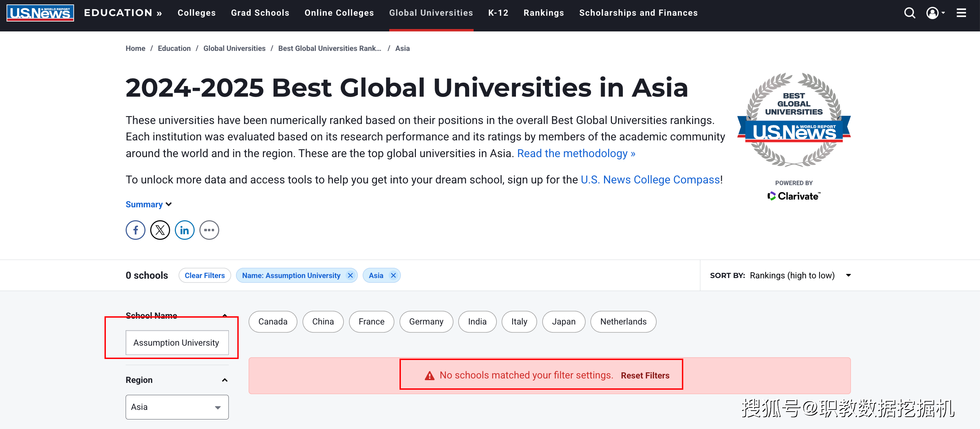This screenshot has width=980, height=429.
Task: Collapse the Region filter section
Action: [x=224, y=380]
